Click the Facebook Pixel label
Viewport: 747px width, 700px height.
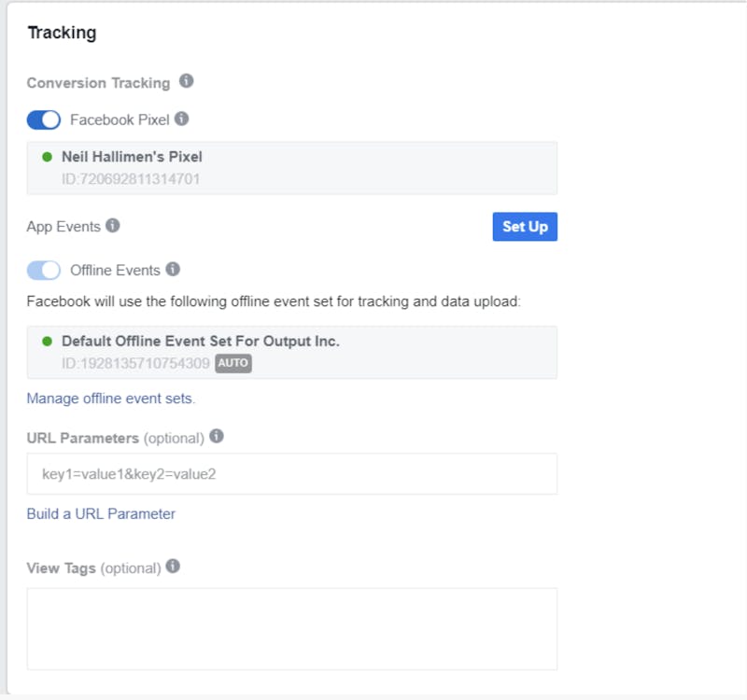tap(120, 119)
